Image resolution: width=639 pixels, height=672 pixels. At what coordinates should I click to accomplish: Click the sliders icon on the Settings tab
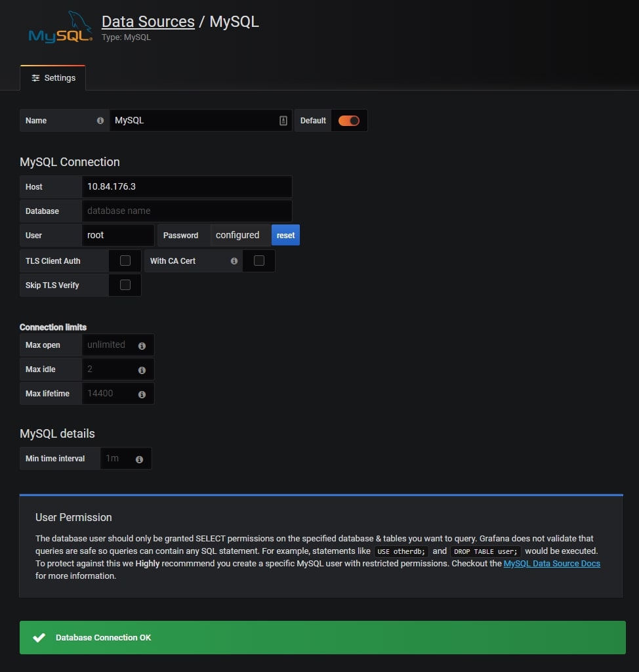click(35, 77)
